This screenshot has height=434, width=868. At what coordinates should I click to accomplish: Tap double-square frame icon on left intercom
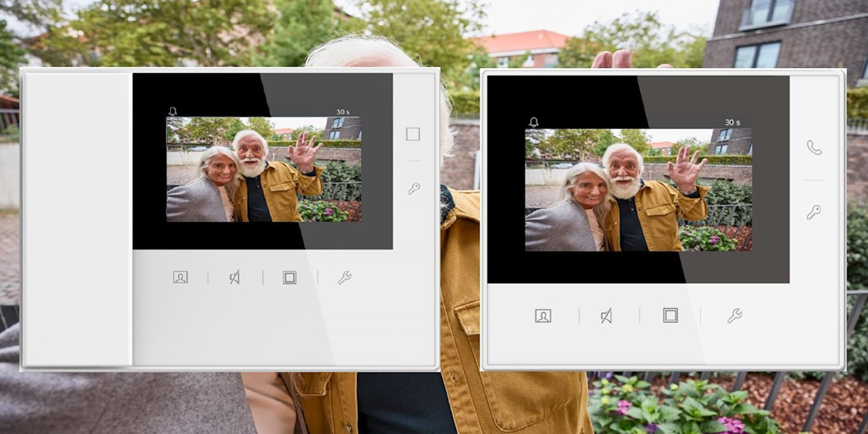pos(289,277)
